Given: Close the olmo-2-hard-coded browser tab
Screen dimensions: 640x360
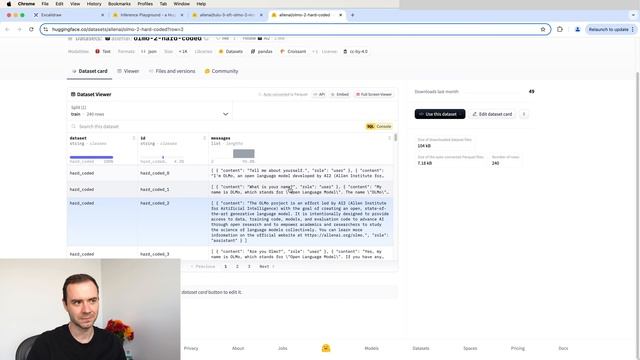Looking at the screenshot, I should (x=340, y=15).
